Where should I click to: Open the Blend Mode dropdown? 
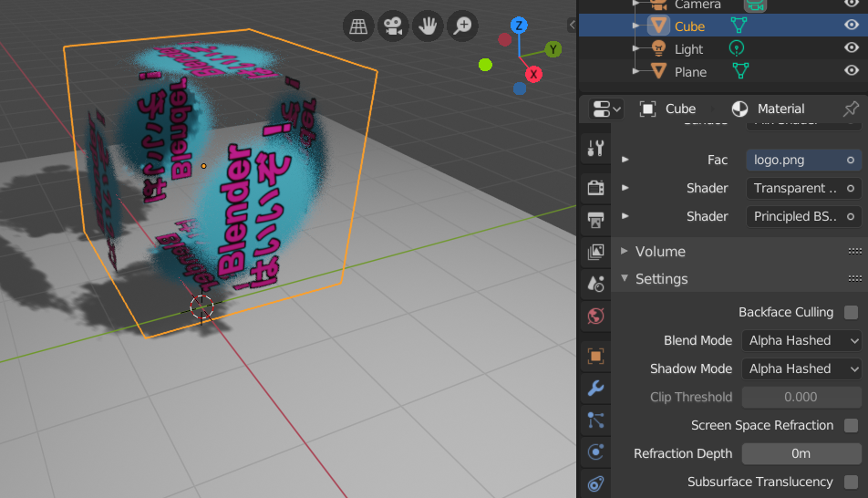tap(801, 341)
